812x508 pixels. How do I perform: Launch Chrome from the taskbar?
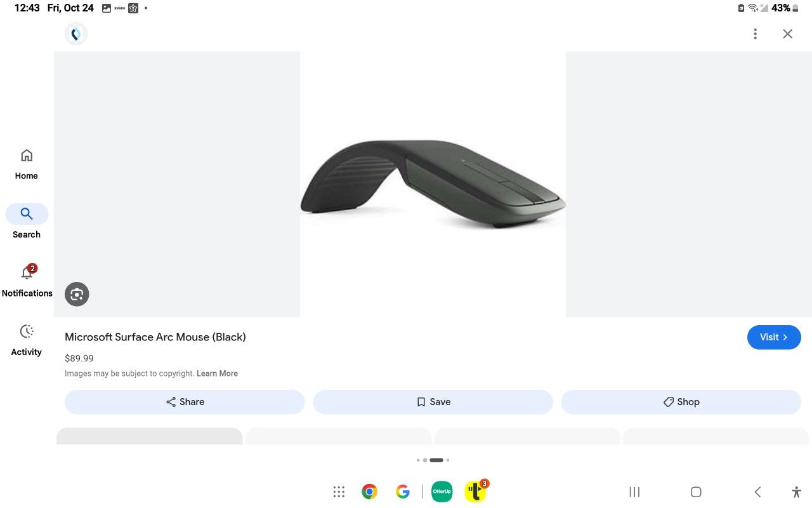370,491
